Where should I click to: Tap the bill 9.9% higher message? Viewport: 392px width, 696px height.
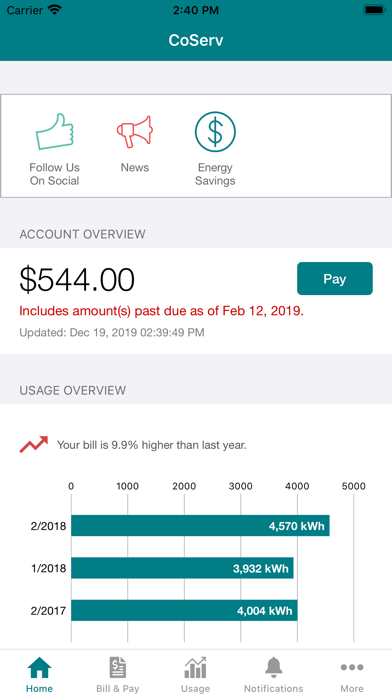tap(151, 445)
